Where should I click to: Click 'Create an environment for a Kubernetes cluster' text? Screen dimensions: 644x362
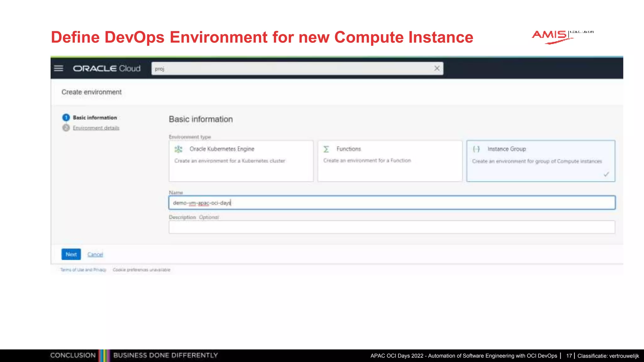point(230,161)
